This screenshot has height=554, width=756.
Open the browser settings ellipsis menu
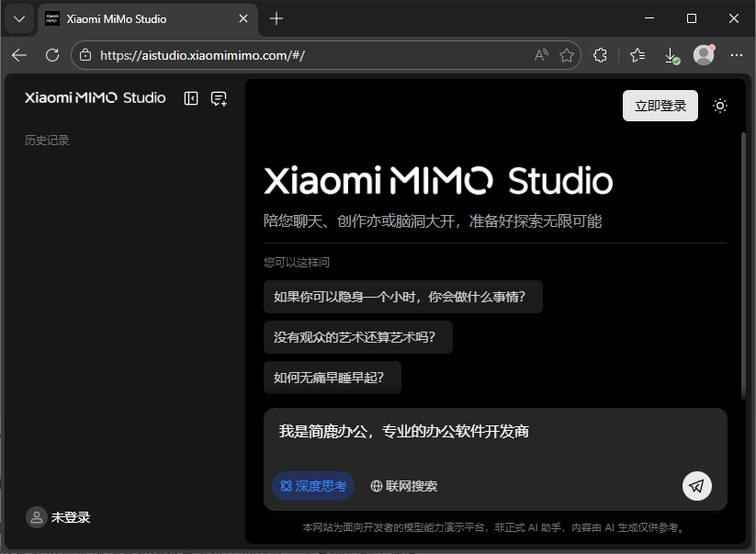(737, 54)
